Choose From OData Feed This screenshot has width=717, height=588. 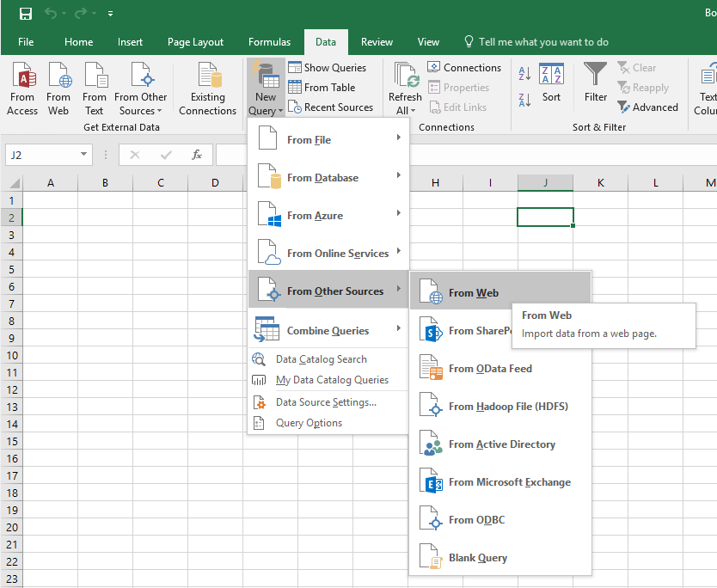tap(500, 369)
